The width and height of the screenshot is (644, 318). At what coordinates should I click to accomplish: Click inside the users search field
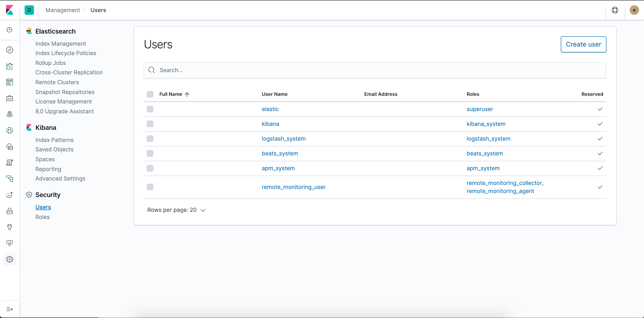[300, 70]
